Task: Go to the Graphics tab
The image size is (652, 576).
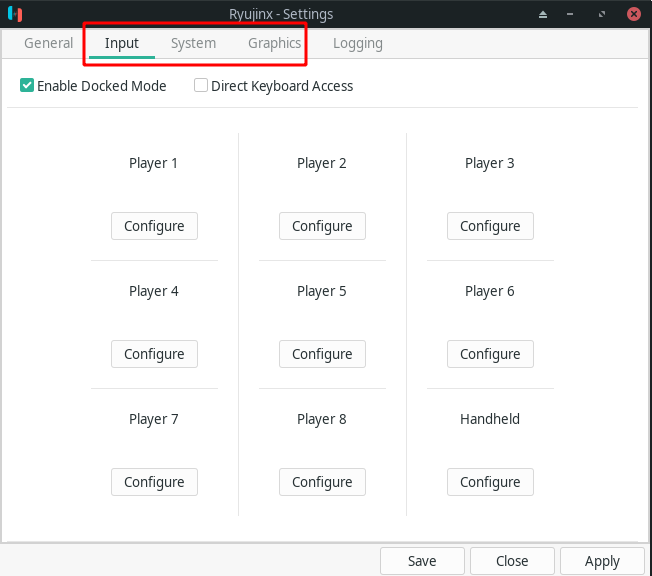Action: (x=274, y=43)
